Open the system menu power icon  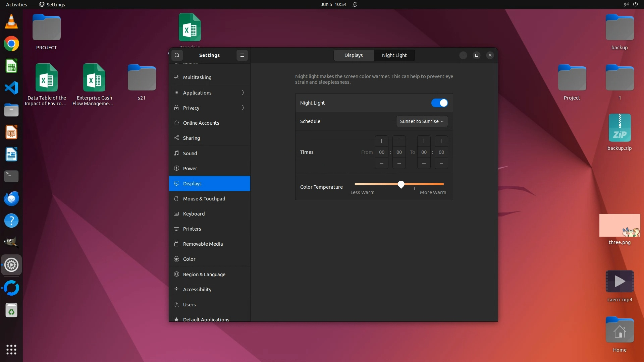[635, 4]
